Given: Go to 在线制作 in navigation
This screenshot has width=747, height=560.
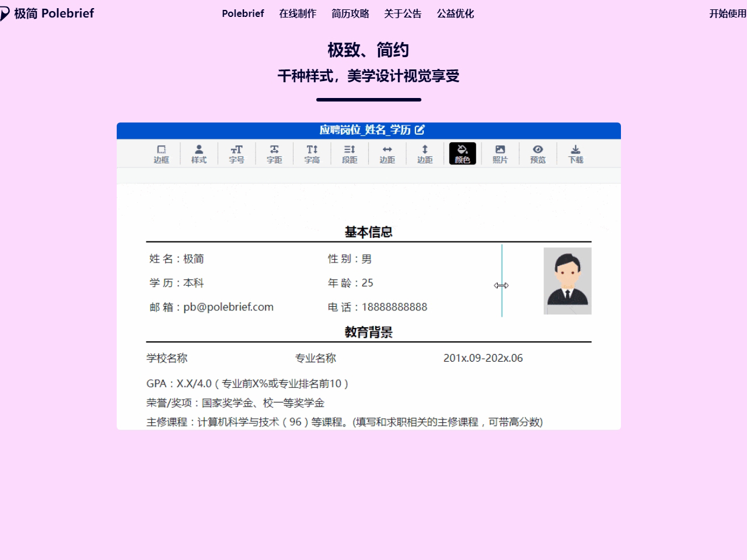Looking at the screenshot, I should pyautogui.click(x=298, y=13).
